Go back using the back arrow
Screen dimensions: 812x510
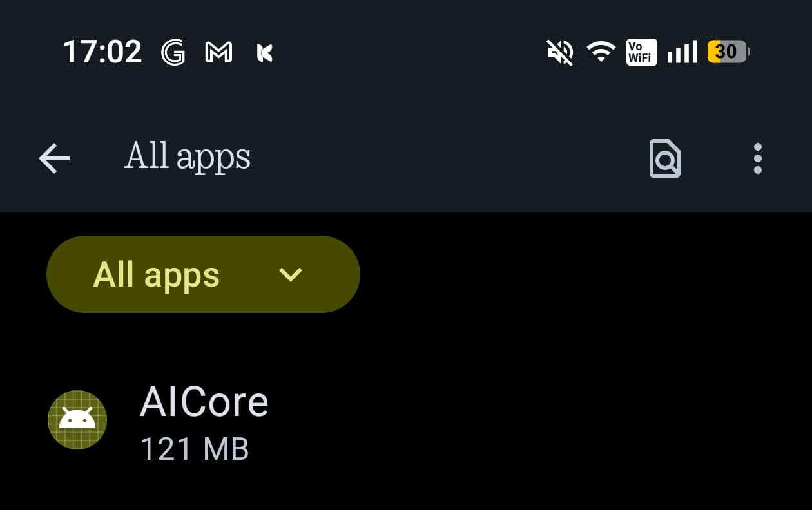click(x=54, y=158)
